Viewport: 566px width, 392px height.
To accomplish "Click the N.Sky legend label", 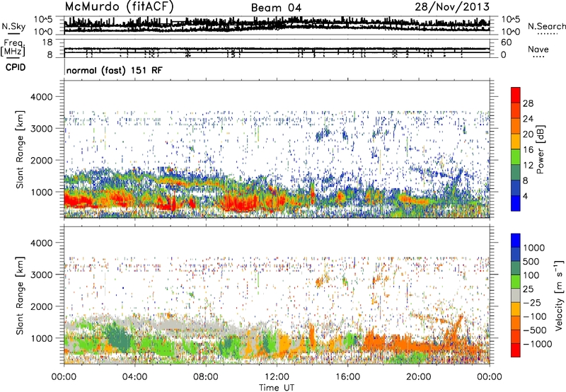I will [x=13, y=26].
